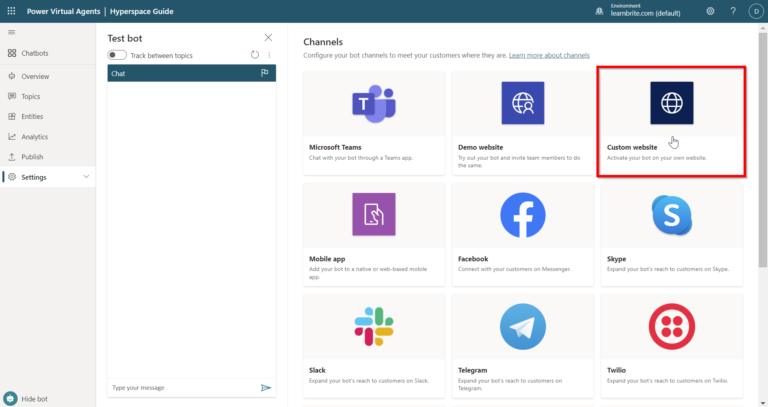Open the app launcher waffle icon
Image resolution: width=768 pixels, height=407 pixels.
point(11,11)
